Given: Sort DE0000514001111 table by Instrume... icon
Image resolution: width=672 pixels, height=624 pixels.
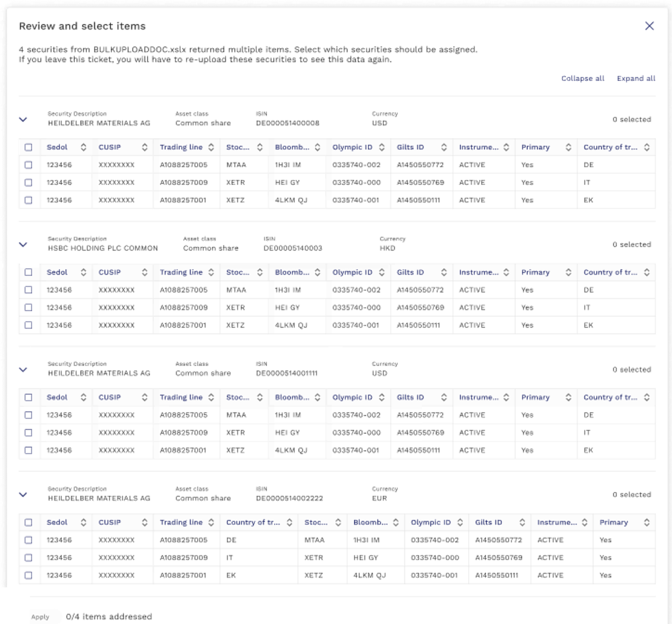Looking at the screenshot, I should 506,397.
